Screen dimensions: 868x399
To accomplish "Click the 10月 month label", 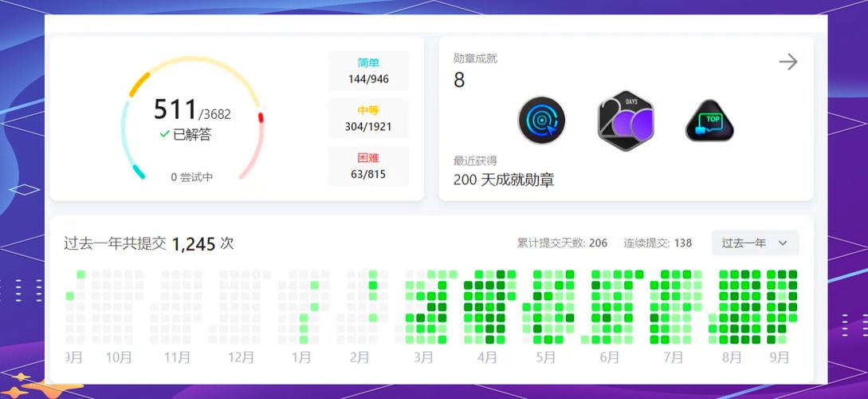I will coord(119,358).
